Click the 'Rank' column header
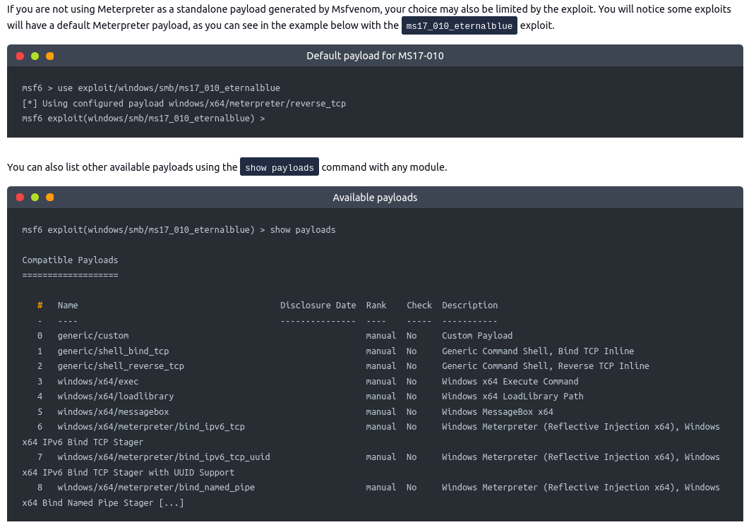The width and height of the screenshot is (756, 532). tap(376, 306)
